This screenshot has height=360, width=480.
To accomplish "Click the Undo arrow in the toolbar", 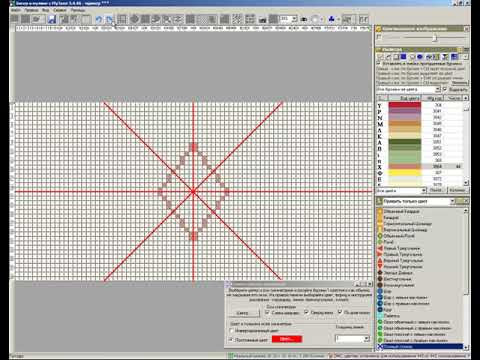I will tap(99, 19).
